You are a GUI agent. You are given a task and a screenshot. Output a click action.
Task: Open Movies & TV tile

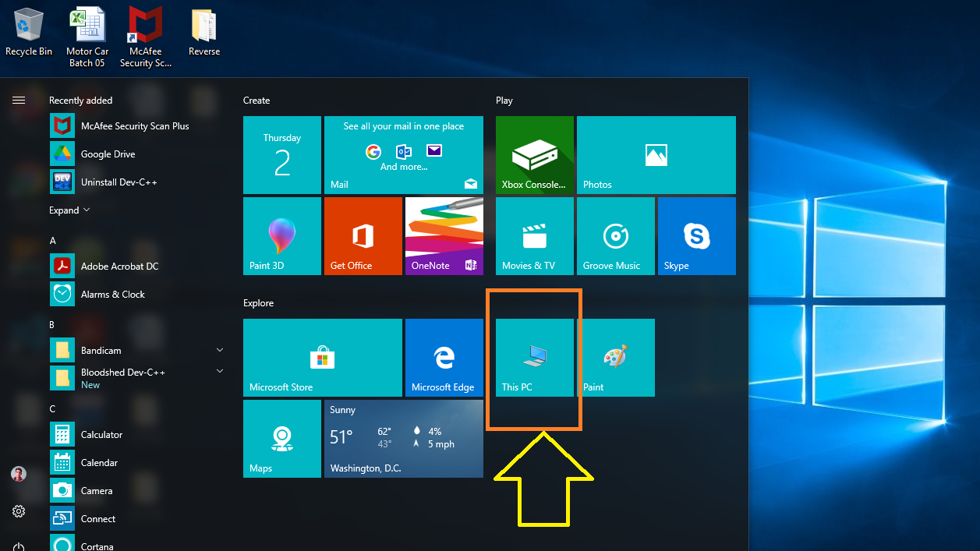[535, 236]
